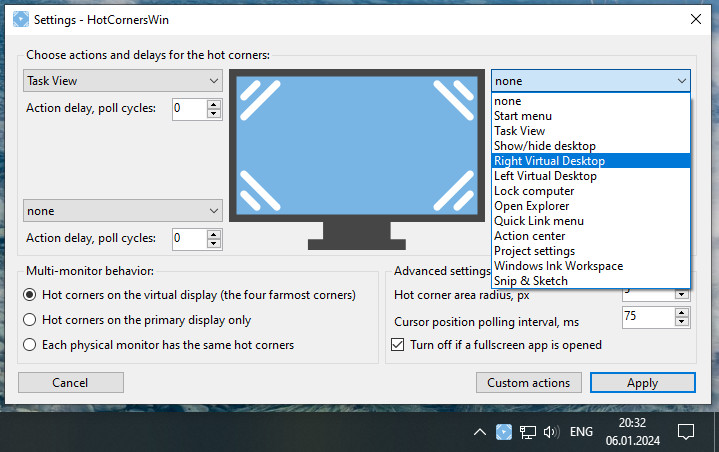
Task: Click the Apply button
Action: (642, 382)
